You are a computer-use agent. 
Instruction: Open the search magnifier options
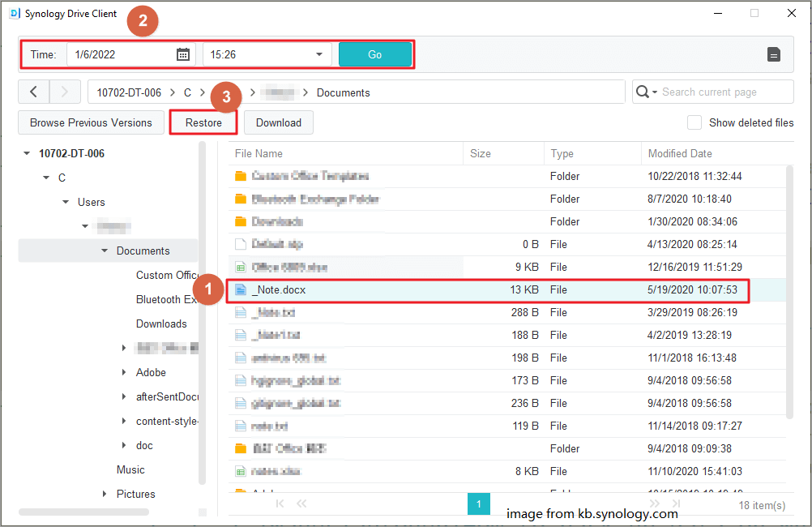[x=646, y=92]
